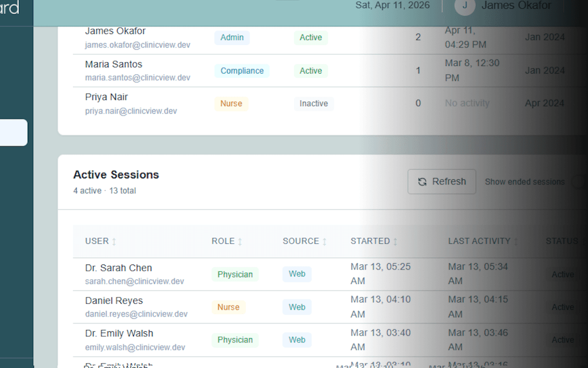This screenshot has width=588, height=368.
Task: Click the email link emily.walsh@clinicview.dev
Action: click(x=135, y=347)
